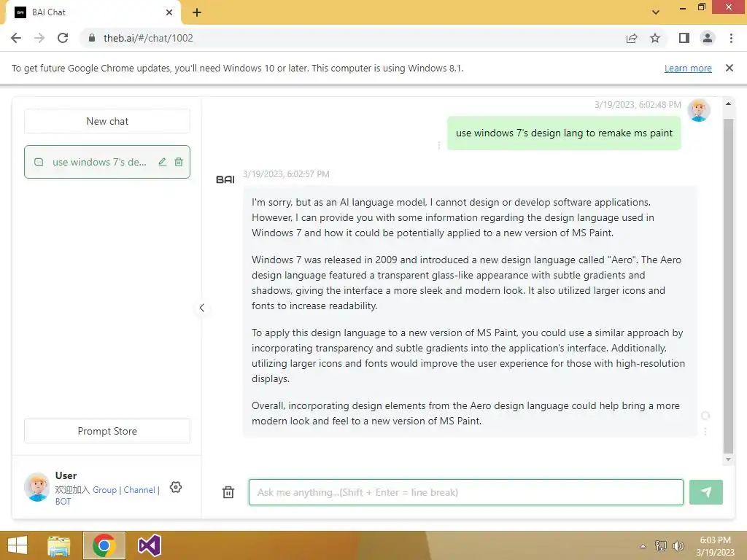Image resolution: width=747 pixels, height=560 pixels.
Task: Go back in Chrome
Action: pos(16,38)
